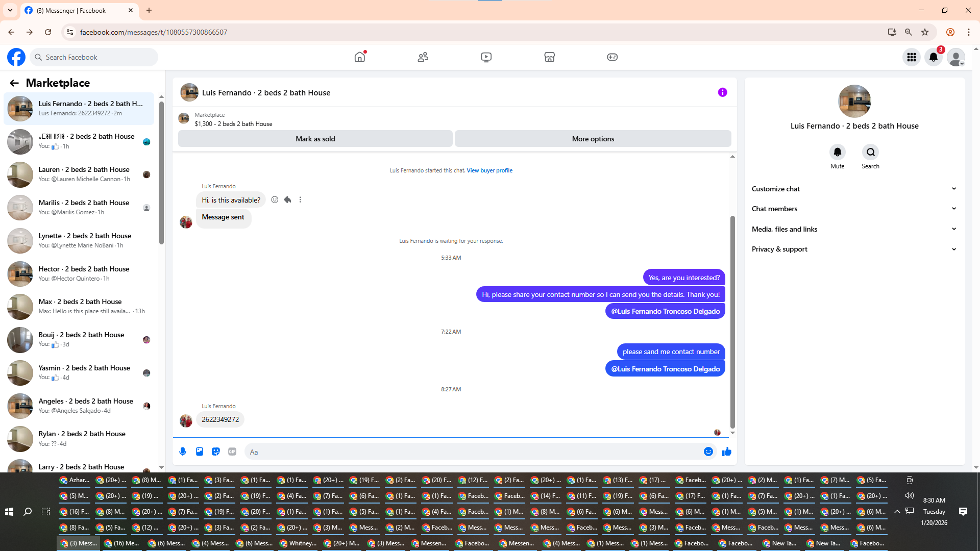The image size is (980, 551).
Task: Open the Facebook menu grid icon
Action: [912, 57]
